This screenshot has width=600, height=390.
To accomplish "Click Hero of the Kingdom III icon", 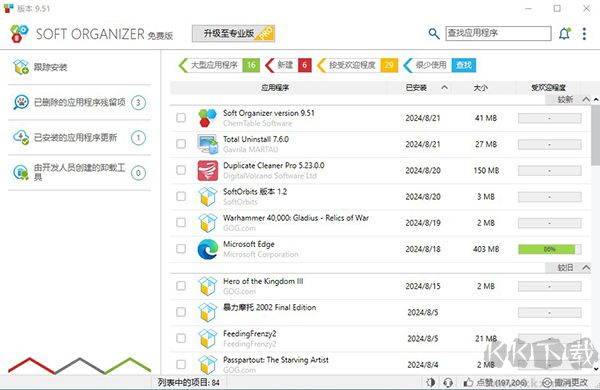I will click(208, 286).
